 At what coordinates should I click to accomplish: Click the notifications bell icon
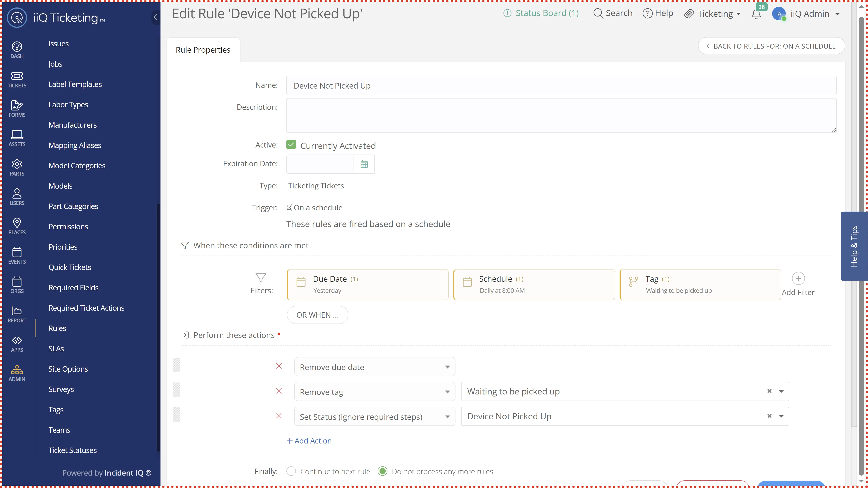(x=756, y=14)
